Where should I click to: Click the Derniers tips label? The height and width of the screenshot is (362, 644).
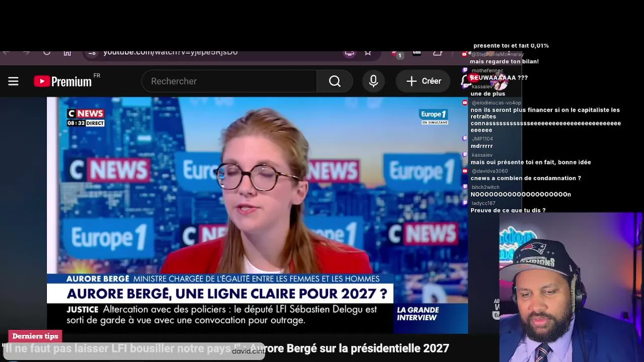[x=35, y=336]
